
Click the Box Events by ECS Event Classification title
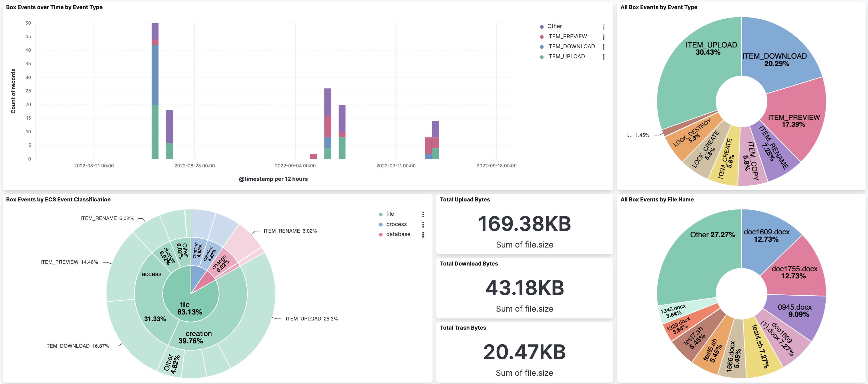[58, 199]
